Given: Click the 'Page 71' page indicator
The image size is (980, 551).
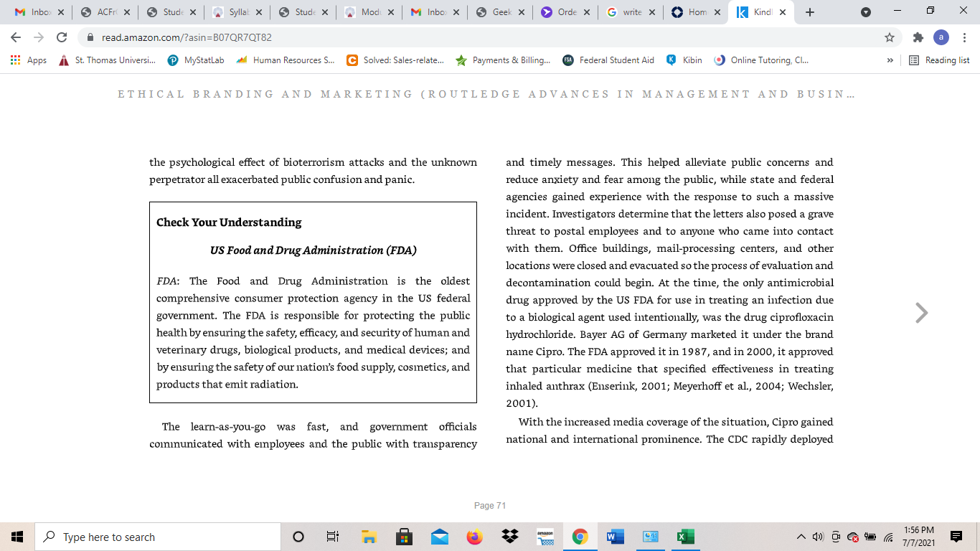Looking at the screenshot, I should [x=490, y=506].
